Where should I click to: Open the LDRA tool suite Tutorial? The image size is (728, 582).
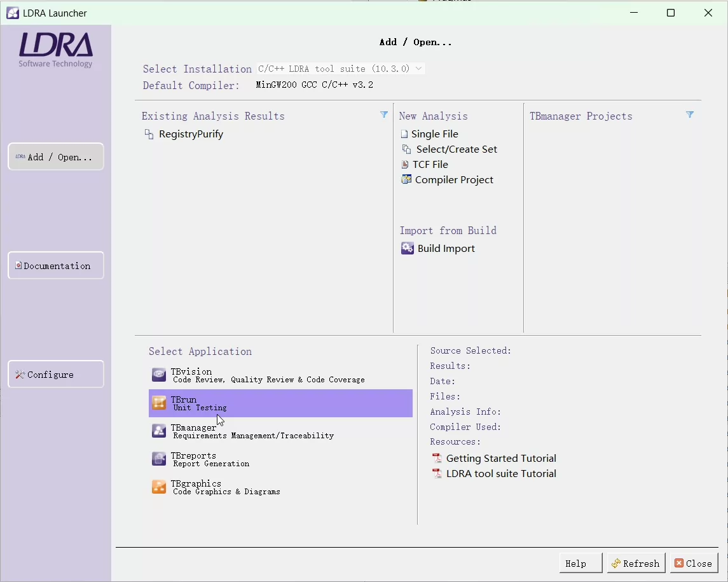point(501,474)
